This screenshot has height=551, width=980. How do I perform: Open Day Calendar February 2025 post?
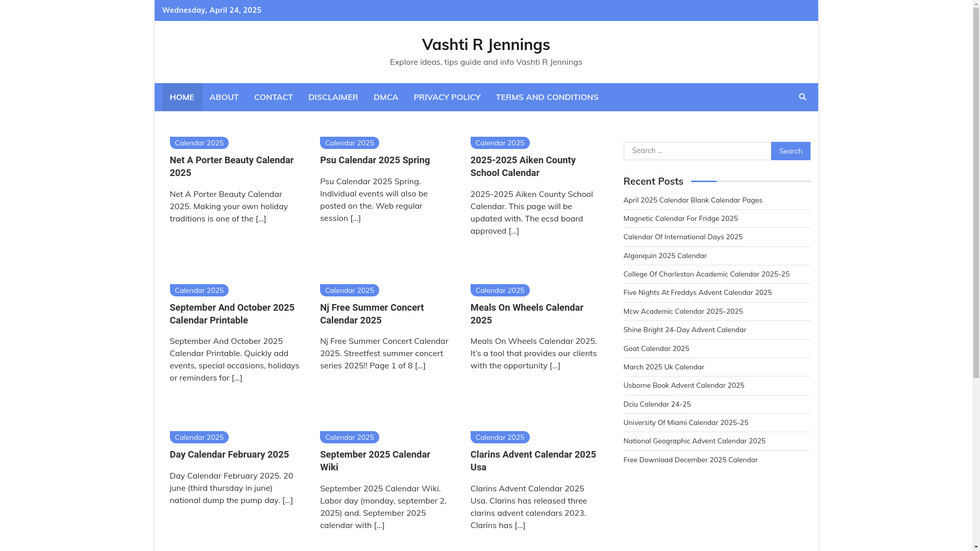pos(229,455)
